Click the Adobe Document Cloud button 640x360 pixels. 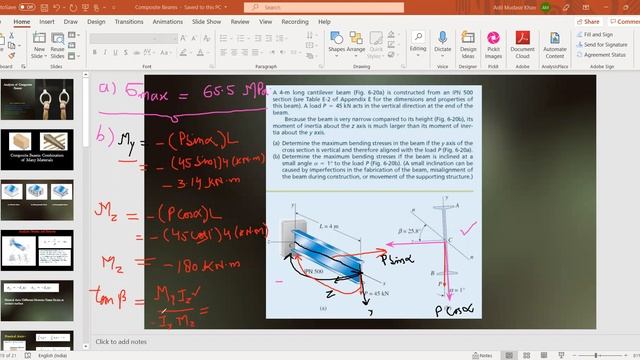(x=522, y=45)
